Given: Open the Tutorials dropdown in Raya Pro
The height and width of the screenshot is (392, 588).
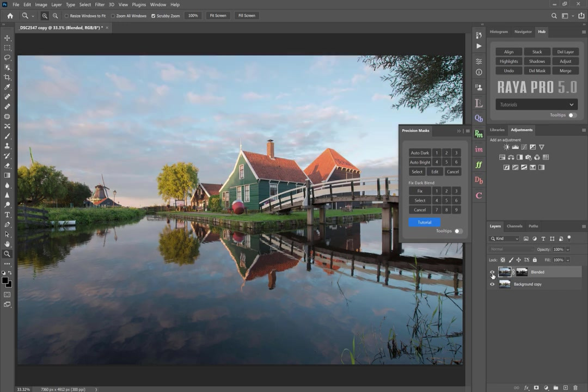Looking at the screenshot, I should tap(536, 105).
